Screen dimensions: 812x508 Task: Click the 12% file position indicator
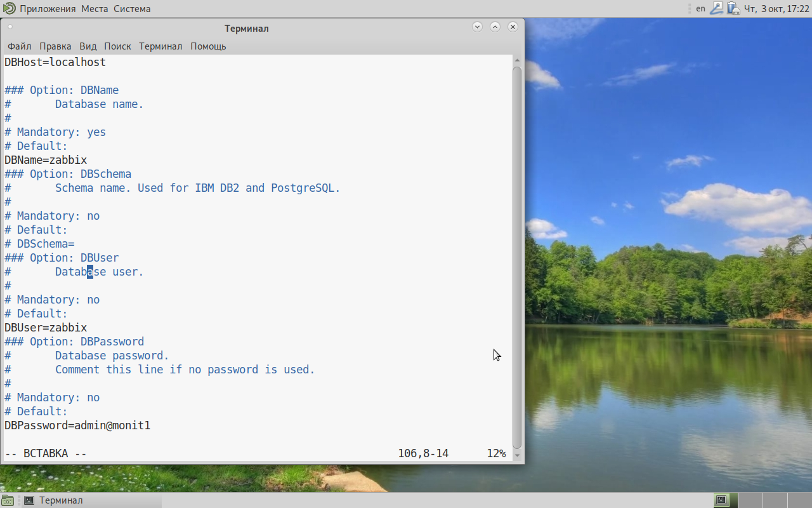(x=496, y=453)
